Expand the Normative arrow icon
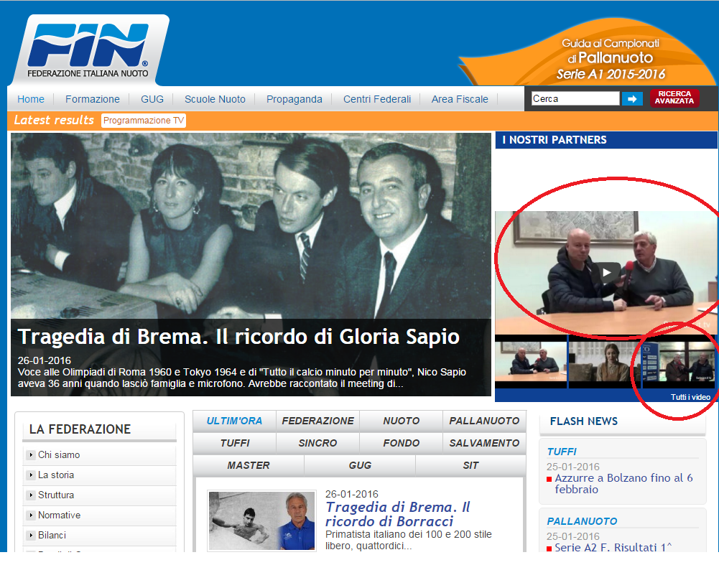 click(31, 515)
